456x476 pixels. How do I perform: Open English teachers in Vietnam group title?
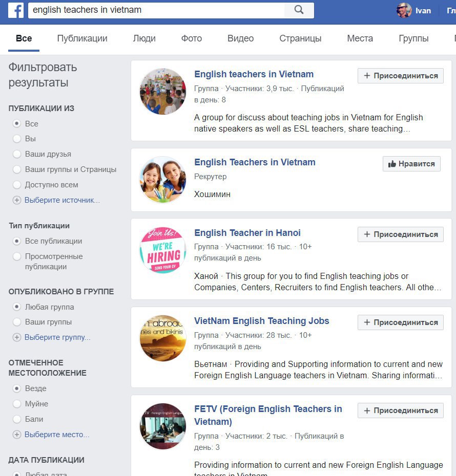coord(254,74)
